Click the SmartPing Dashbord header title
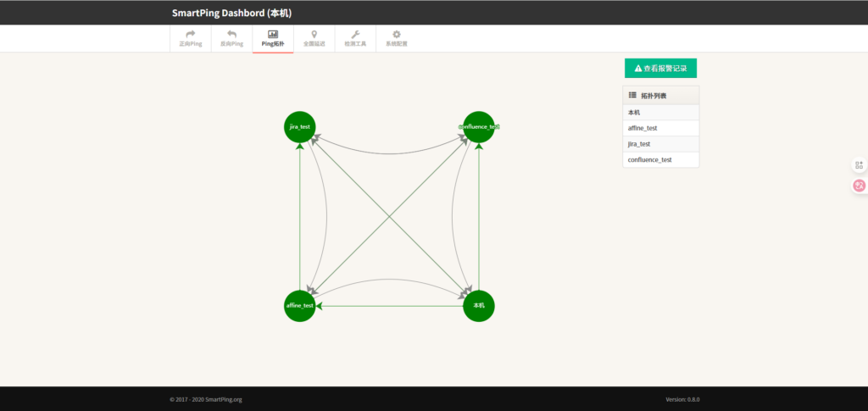The height and width of the screenshot is (411, 868). click(x=231, y=13)
